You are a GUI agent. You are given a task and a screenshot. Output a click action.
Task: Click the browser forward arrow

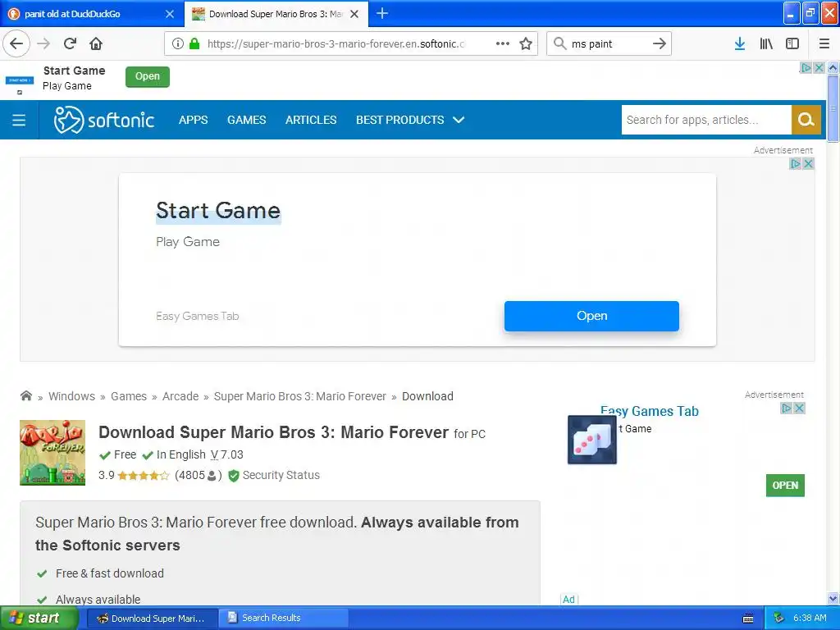coord(43,43)
